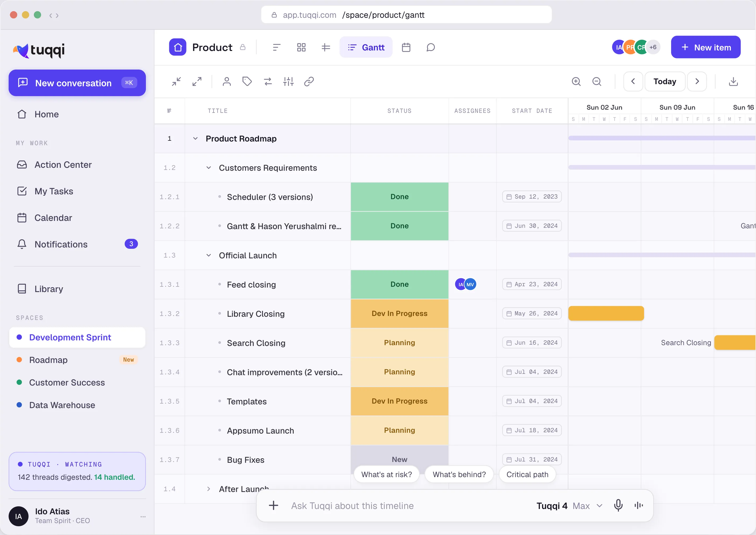Viewport: 756px width, 535px height.
Task: Zoom out on the Gantt timeline
Action: click(x=597, y=82)
